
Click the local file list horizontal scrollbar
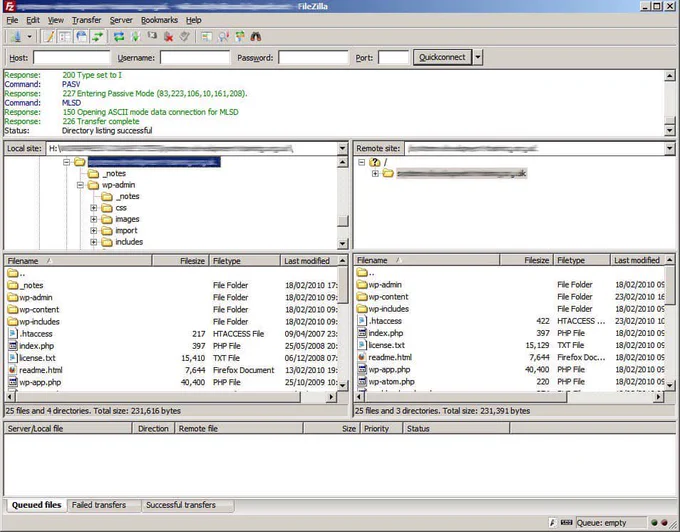click(x=170, y=396)
